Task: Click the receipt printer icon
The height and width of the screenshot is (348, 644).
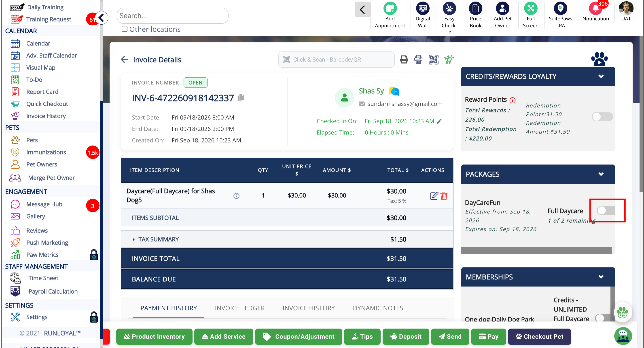Action: tap(418, 60)
